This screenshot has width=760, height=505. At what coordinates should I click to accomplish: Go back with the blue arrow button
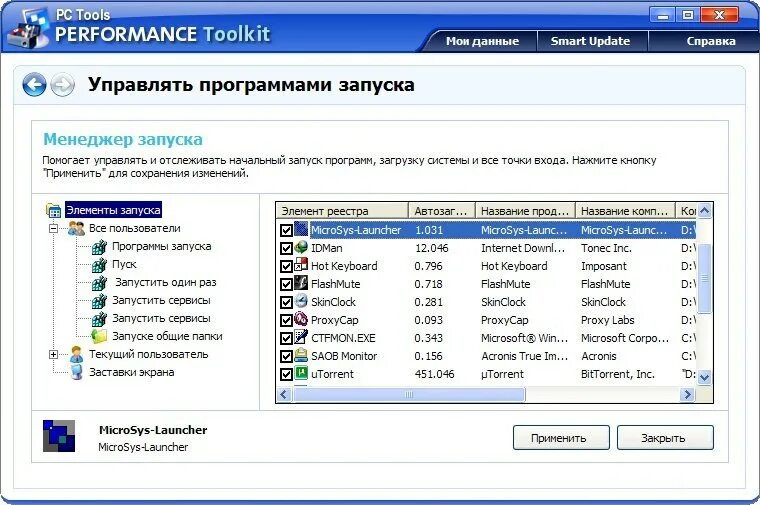point(34,85)
